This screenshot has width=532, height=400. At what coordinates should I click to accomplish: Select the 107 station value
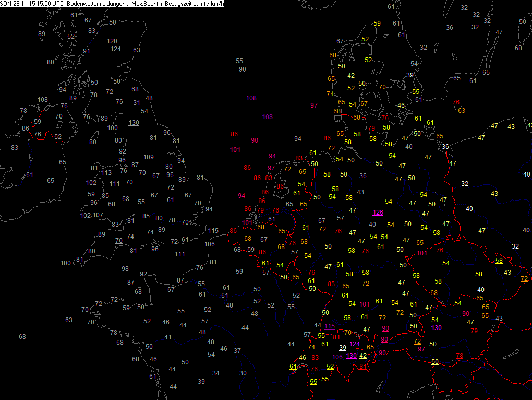point(98,215)
